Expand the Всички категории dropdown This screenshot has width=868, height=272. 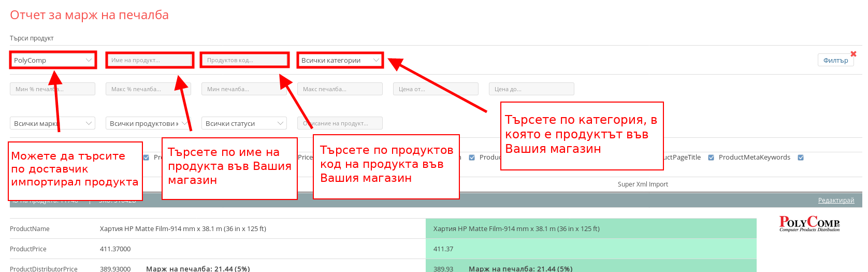tap(340, 60)
